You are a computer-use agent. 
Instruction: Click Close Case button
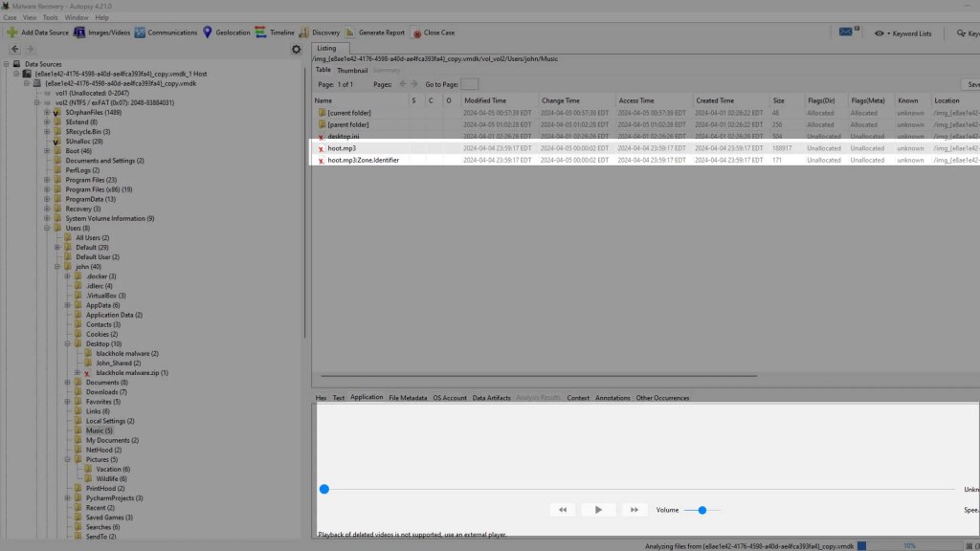pyautogui.click(x=434, y=33)
